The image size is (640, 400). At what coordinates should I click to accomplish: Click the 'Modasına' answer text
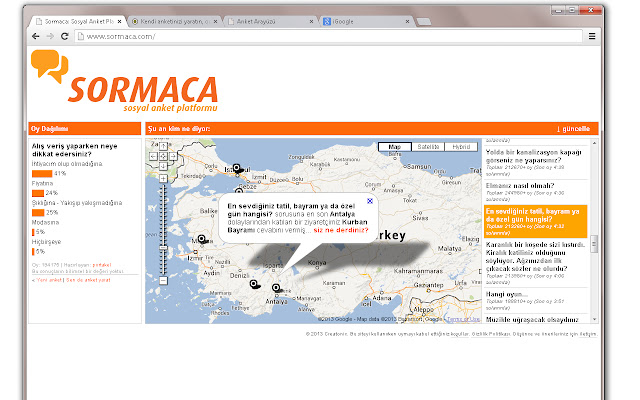[x=45, y=222]
